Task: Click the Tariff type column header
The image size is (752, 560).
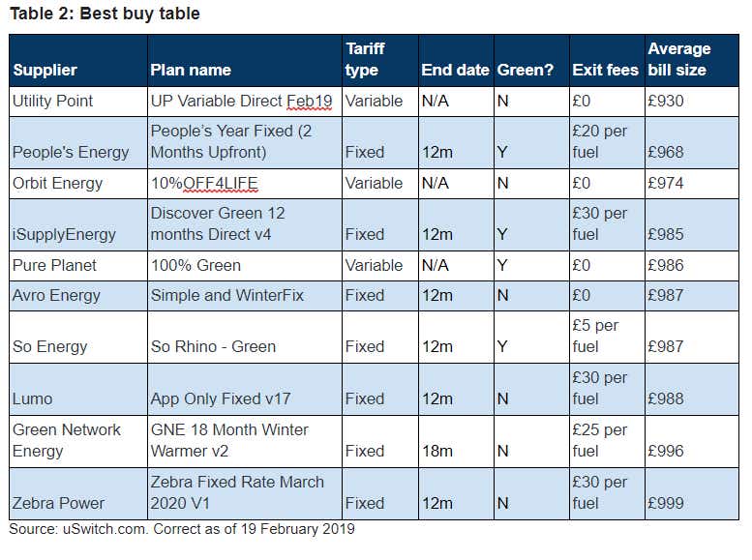Action: [x=379, y=61]
